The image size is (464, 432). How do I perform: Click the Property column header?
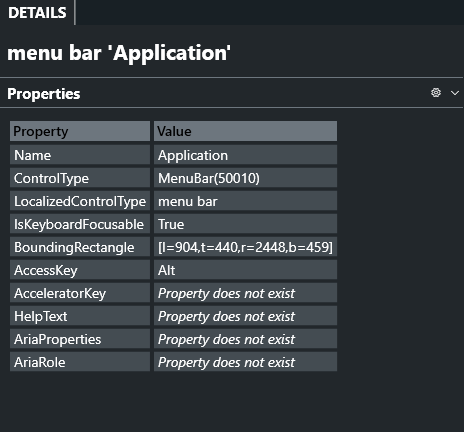pos(80,131)
